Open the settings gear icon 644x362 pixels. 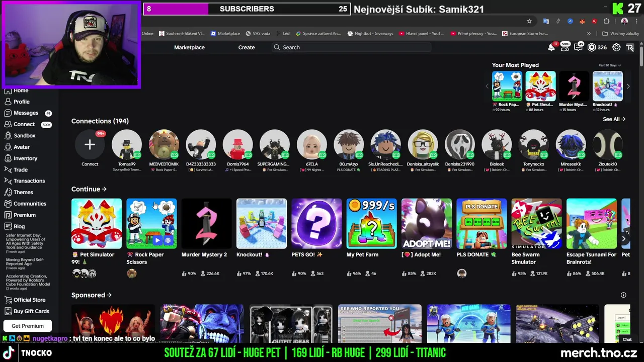point(616,47)
